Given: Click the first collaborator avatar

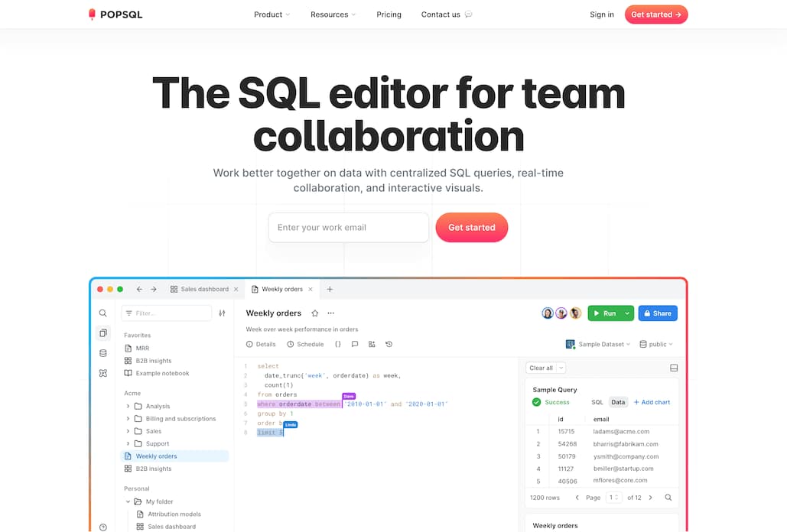Looking at the screenshot, I should pyautogui.click(x=548, y=313).
